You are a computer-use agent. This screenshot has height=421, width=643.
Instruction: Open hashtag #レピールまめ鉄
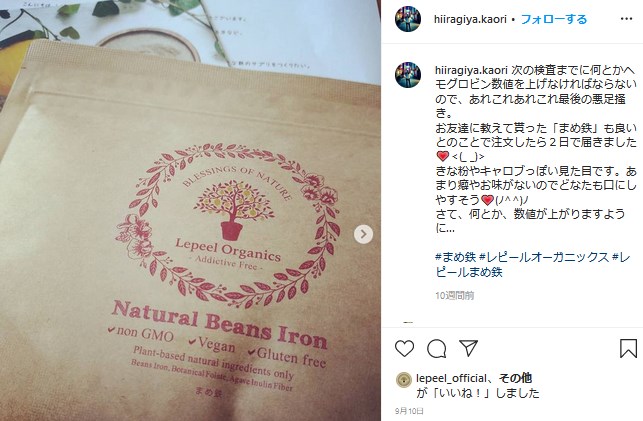point(532,265)
